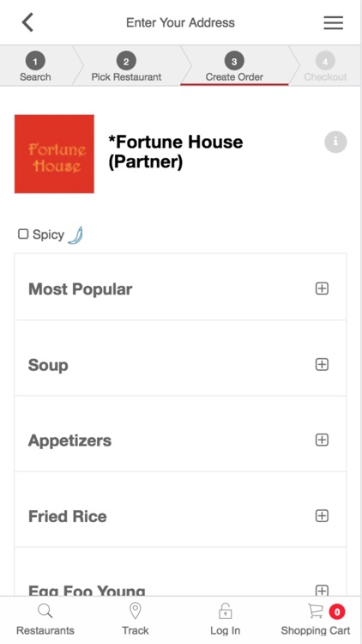Viewport: 362px width, 644px height.
Task: Expand Most Popular with plus icon
Action: tap(322, 289)
